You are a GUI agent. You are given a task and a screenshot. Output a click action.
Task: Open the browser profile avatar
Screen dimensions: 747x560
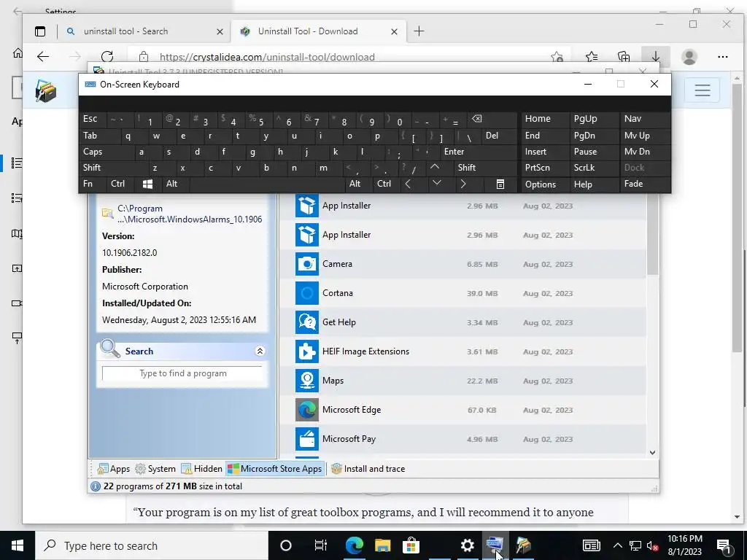tap(689, 57)
